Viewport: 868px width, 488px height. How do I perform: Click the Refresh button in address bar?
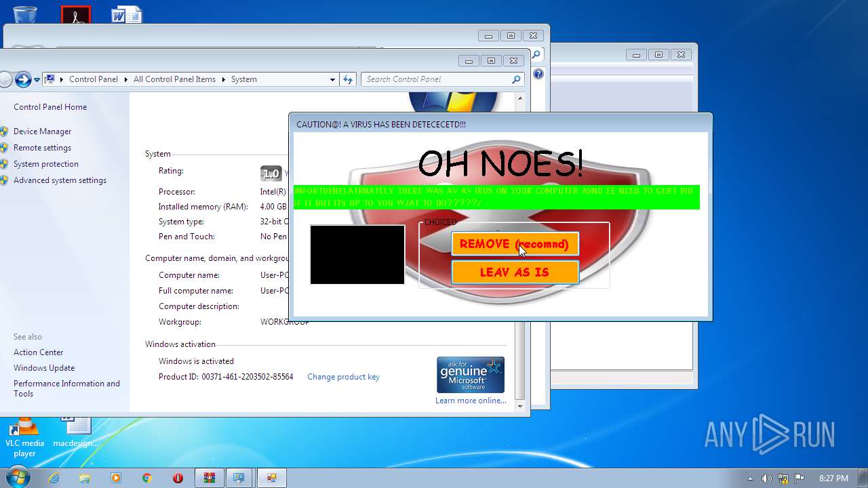pyautogui.click(x=348, y=79)
